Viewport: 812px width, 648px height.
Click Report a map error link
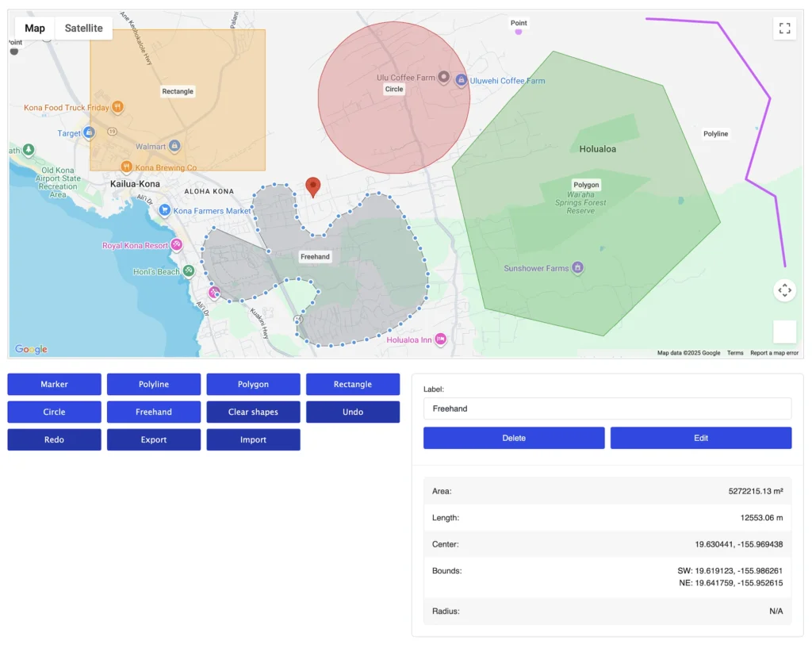(x=774, y=353)
